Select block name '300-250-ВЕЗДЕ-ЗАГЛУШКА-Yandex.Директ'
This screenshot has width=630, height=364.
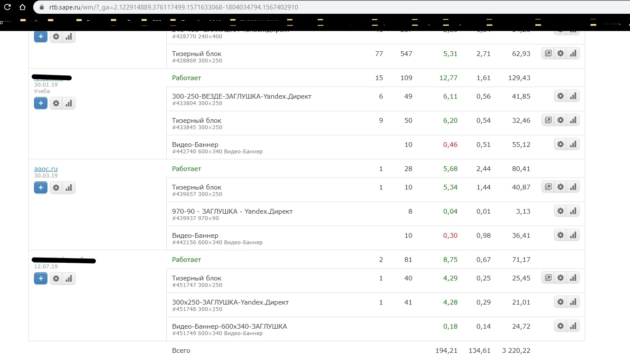click(242, 96)
